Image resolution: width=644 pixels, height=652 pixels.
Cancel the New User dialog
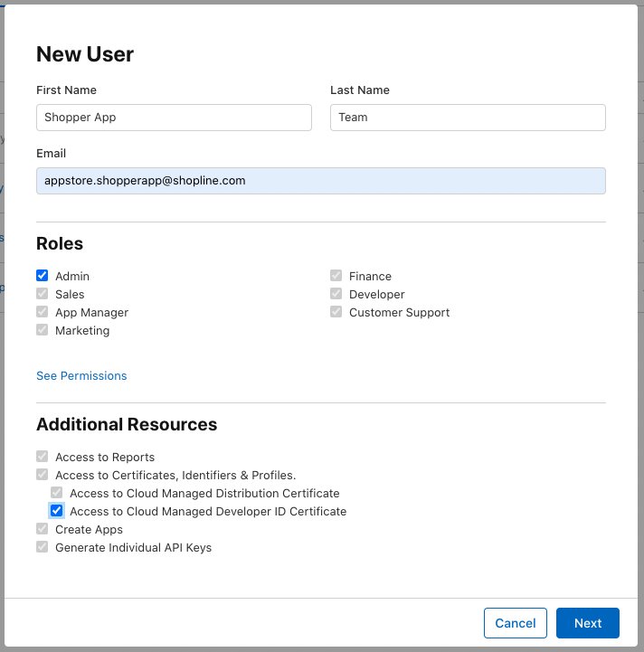click(515, 623)
